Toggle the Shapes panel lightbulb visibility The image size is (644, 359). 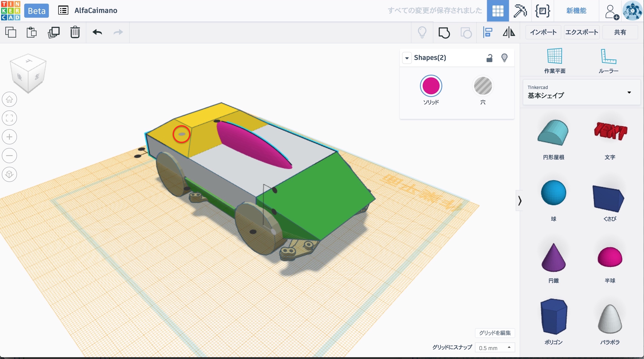504,58
